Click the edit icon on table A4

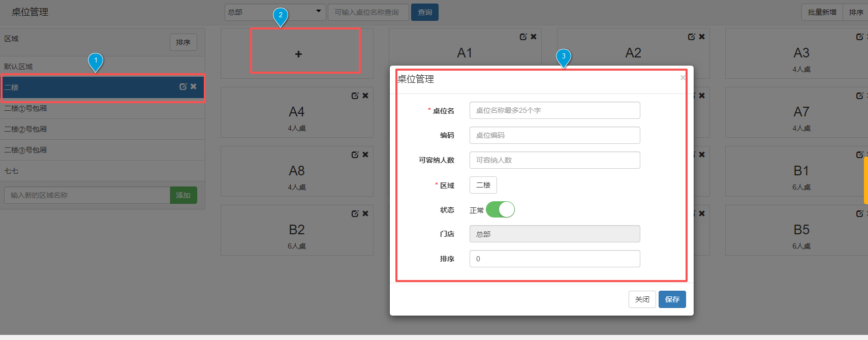tap(355, 96)
